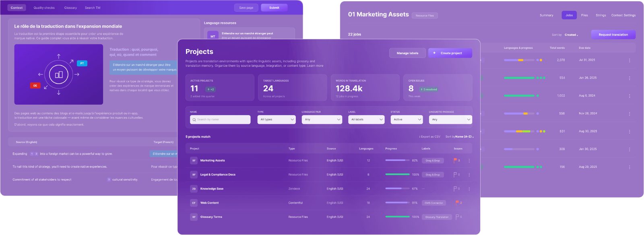Viewport: 644px width, 235px height.
Task: Open the kebab menu for Marketing Assets project
Action: 469,161
